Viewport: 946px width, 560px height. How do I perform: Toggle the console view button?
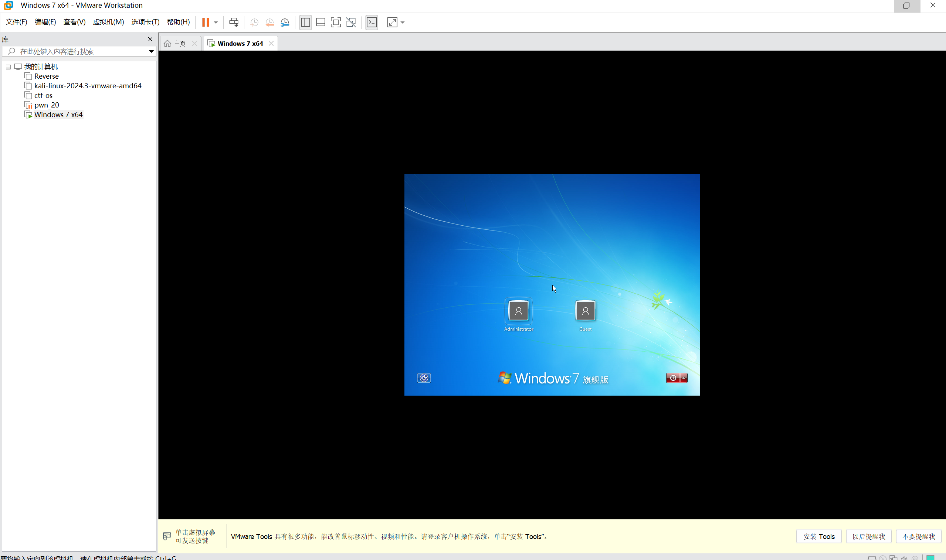(372, 22)
